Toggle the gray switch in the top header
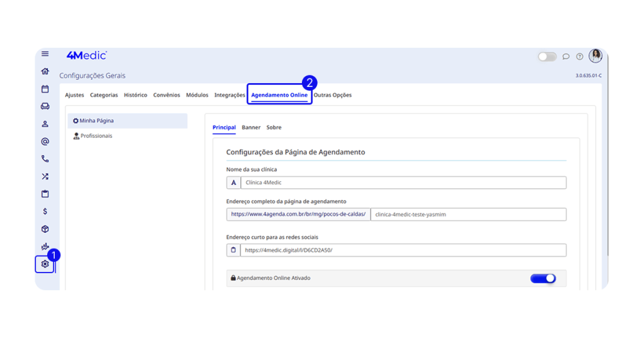 pyautogui.click(x=547, y=57)
